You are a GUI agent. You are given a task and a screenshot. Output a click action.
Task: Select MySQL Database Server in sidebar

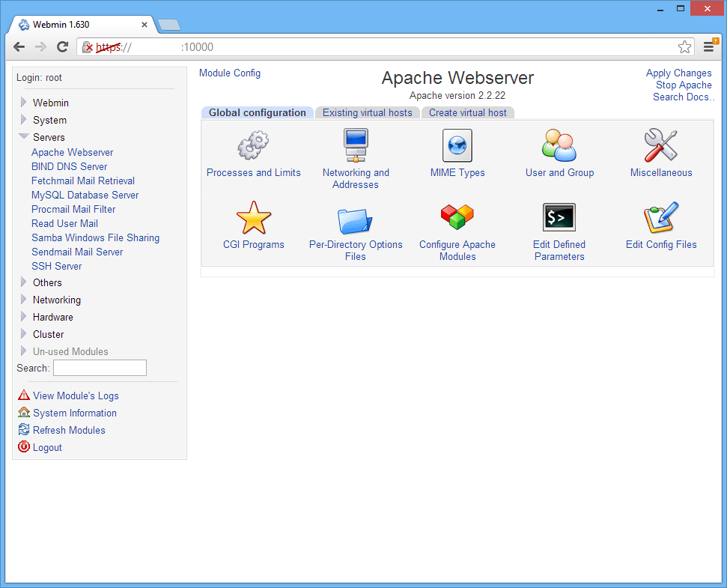coord(85,195)
